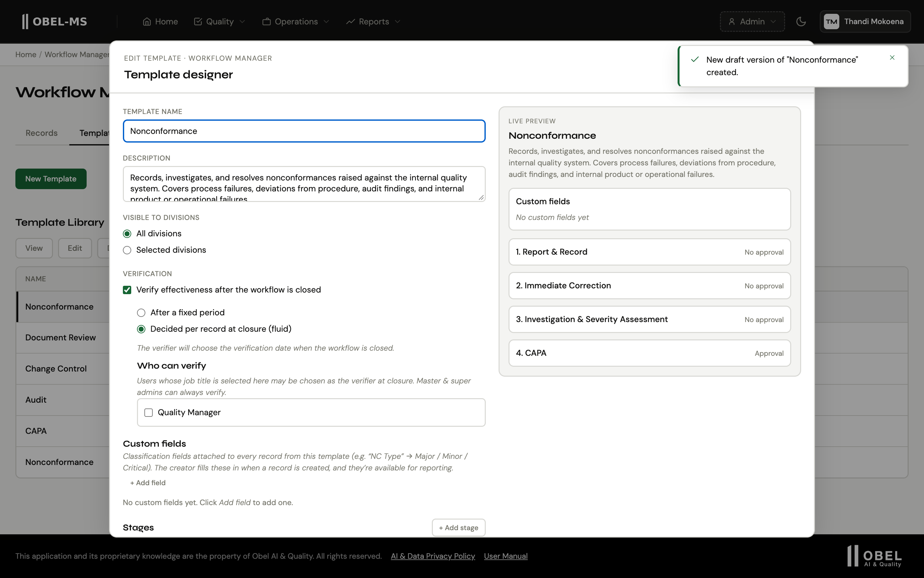The image size is (924, 578).
Task: Click the Quality checkbox-pencil icon
Action: (198, 22)
